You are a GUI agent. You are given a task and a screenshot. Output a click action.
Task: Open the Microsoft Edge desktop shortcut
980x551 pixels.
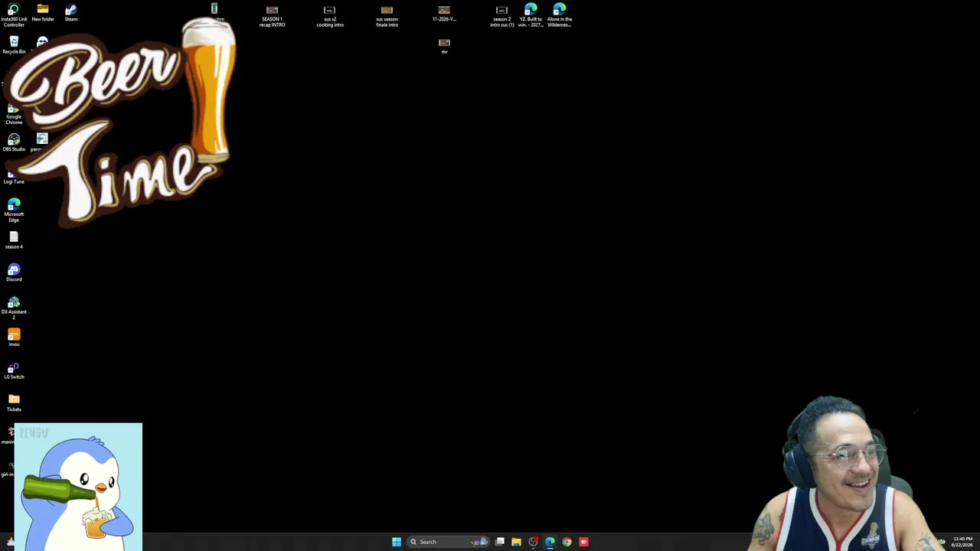point(14,210)
